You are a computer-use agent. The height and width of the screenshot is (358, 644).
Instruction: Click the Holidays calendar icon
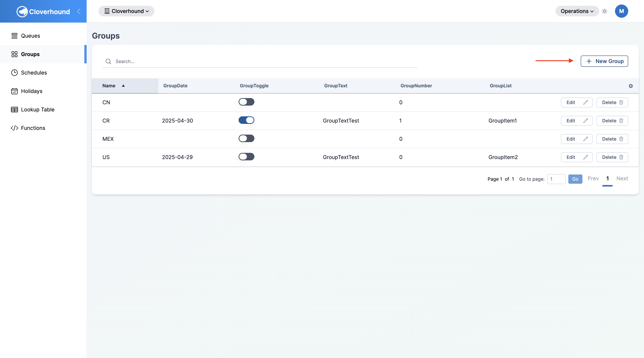[14, 91]
